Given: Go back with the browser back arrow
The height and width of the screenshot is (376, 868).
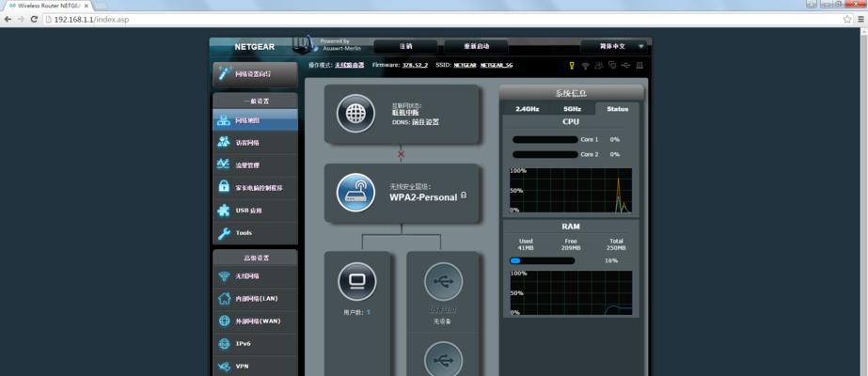Looking at the screenshot, I should coord(8,20).
